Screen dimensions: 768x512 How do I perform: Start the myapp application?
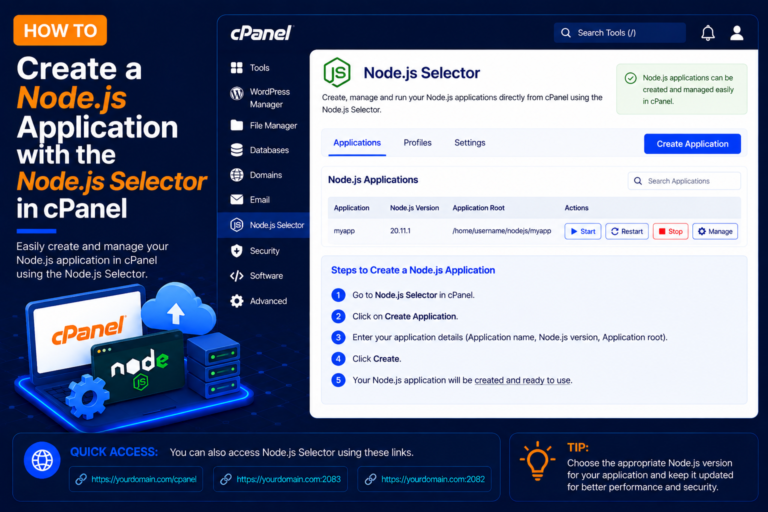(x=583, y=231)
